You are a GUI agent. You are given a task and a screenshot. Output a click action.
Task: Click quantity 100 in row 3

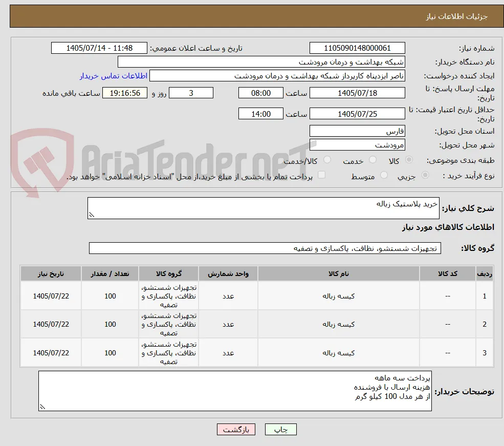pyautogui.click(x=110, y=353)
